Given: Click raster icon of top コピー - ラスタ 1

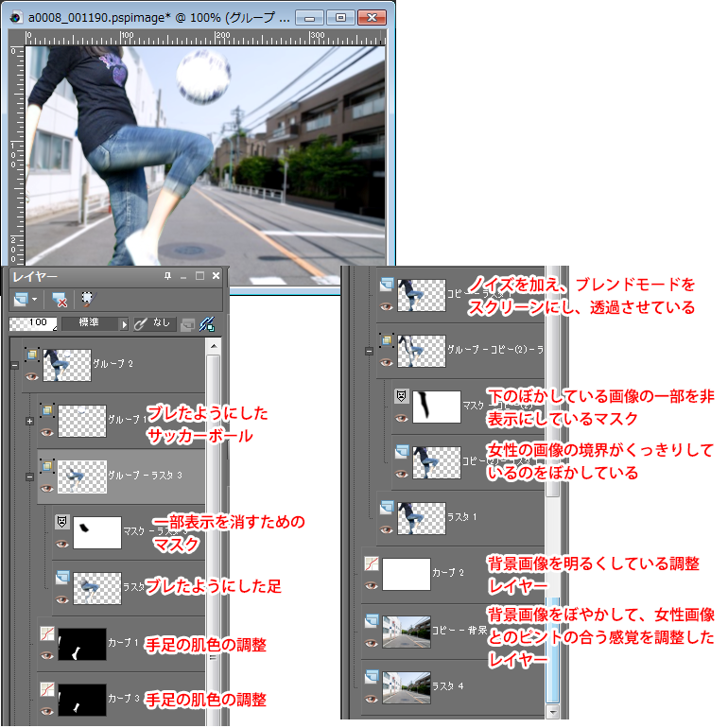Looking at the screenshot, I should (x=387, y=285).
